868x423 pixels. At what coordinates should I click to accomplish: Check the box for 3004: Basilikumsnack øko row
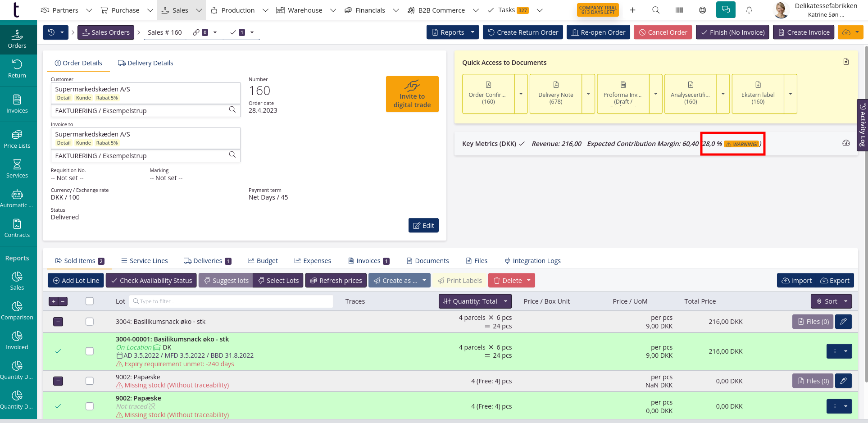pyautogui.click(x=90, y=322)
